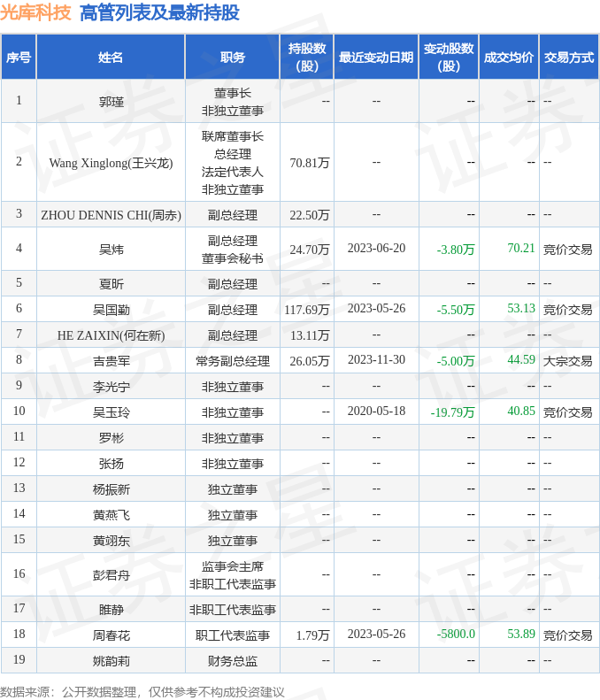Click the name 黄燕飞

point(112,515)
